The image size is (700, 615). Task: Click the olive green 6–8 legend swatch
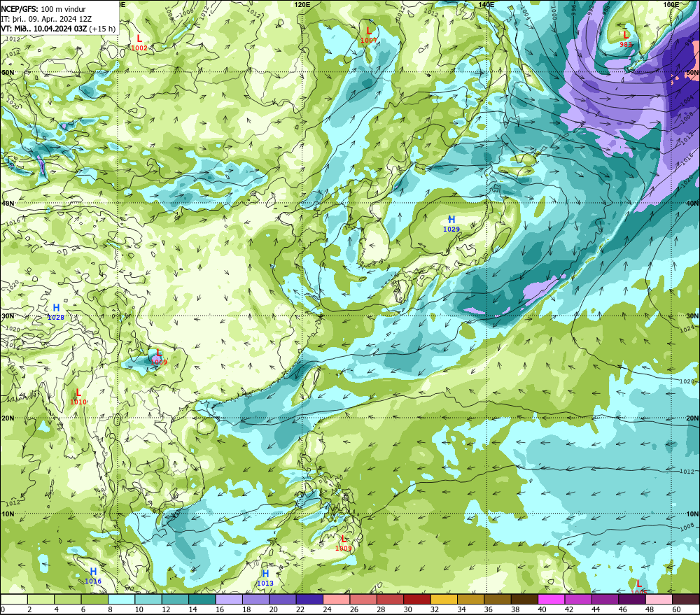[94, 600]
